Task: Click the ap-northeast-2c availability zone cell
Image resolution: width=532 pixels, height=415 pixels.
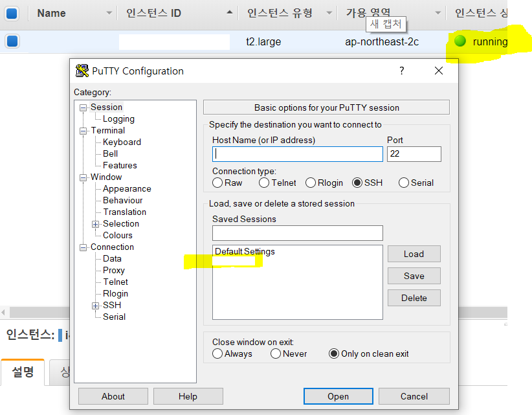Action: click(382, 41)
